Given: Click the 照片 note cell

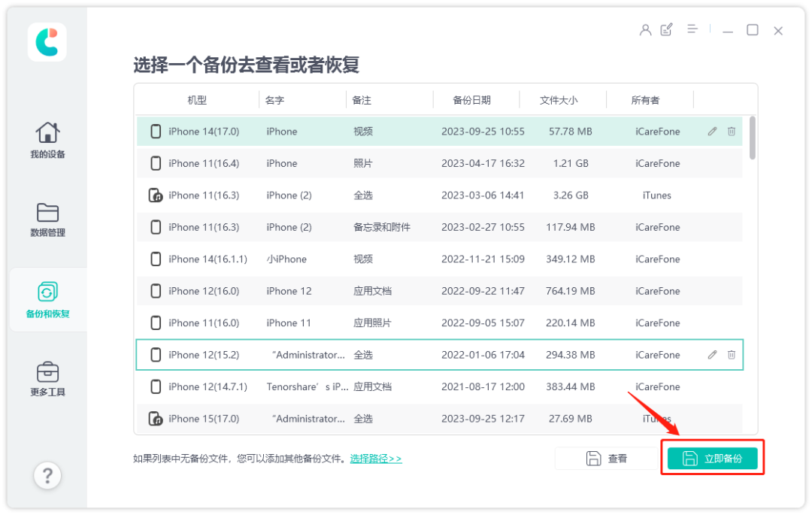Looking at the screenshot, I should click(x=363, y=164).
